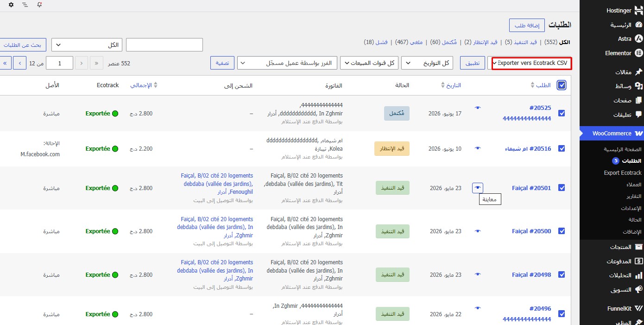Viewport: 644px width, 325px height.
Task: Preview order Faiçal #20500 eye icon
Action: (478, 231)
